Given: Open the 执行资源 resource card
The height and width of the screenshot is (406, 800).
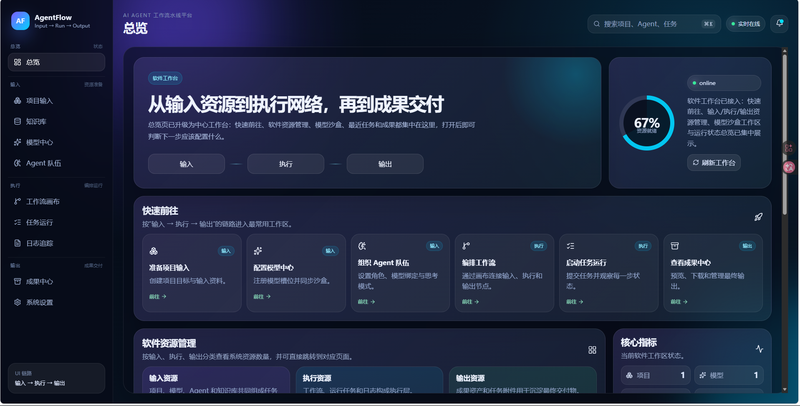Looking at the screenshot, I should click(369, 380).
